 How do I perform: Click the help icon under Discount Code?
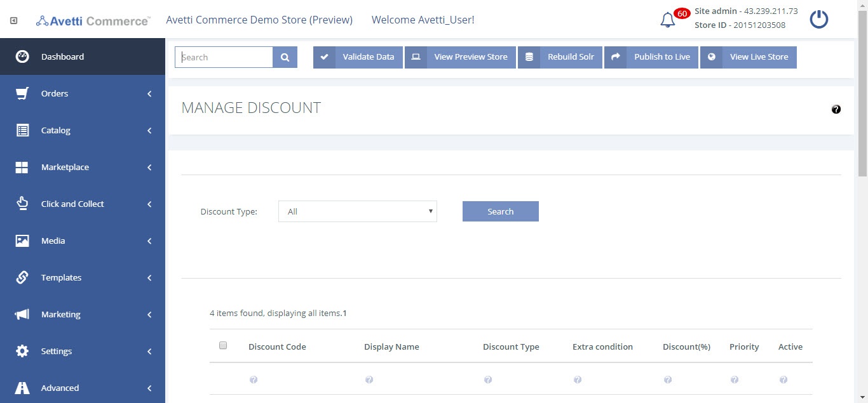pyautogui.click(x=254, y=380)
